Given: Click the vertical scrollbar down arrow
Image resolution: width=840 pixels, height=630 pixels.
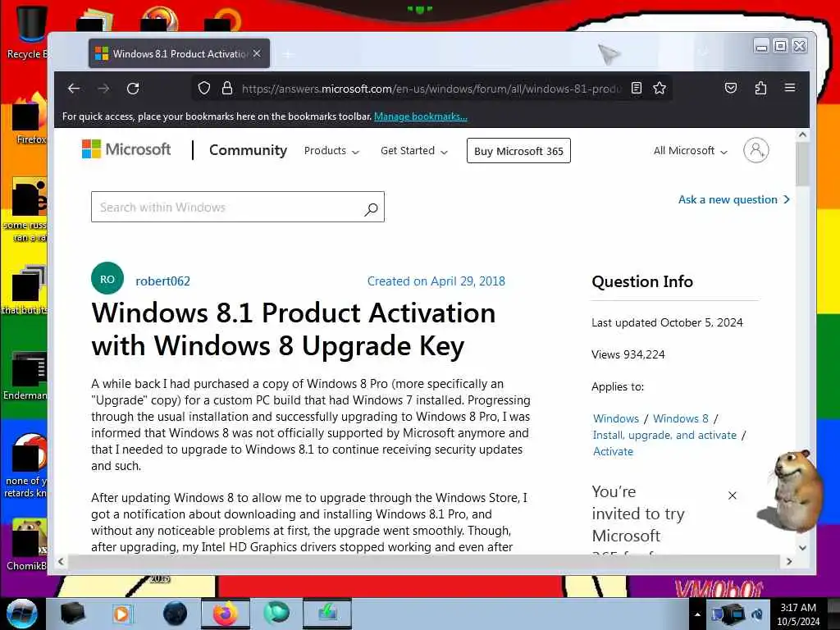Looking at the screenshot, I should pos(802,547).
